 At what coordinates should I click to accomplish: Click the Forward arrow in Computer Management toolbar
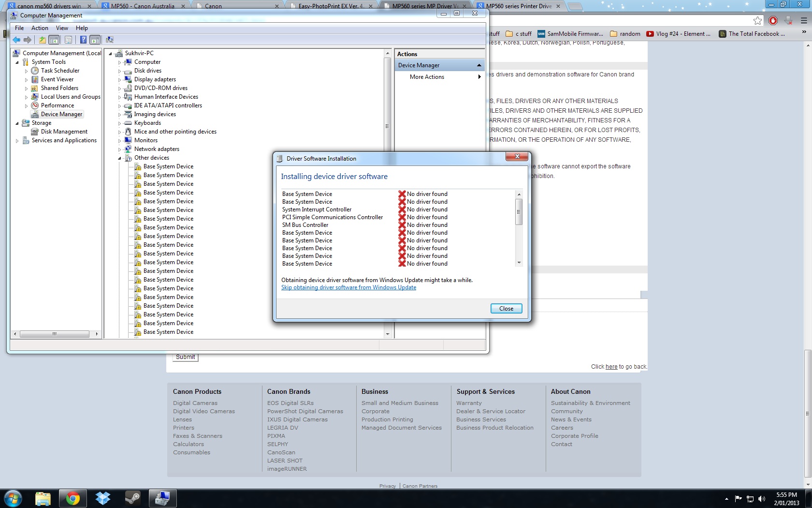[28, 40]
